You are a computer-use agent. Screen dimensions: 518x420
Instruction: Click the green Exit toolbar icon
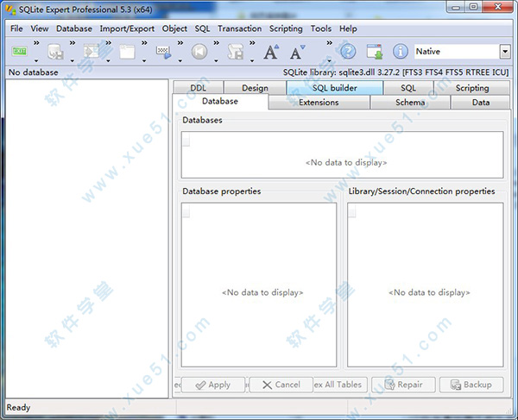[20, 51]
